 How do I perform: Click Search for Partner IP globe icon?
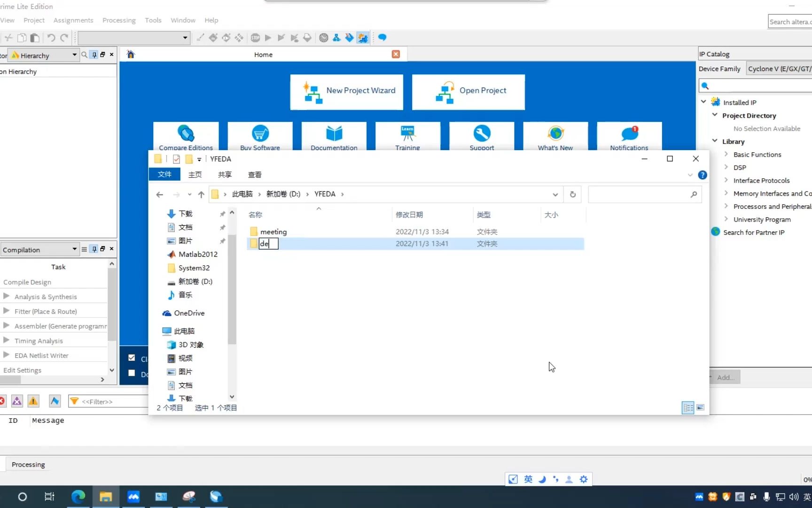[x=716, y=232]
